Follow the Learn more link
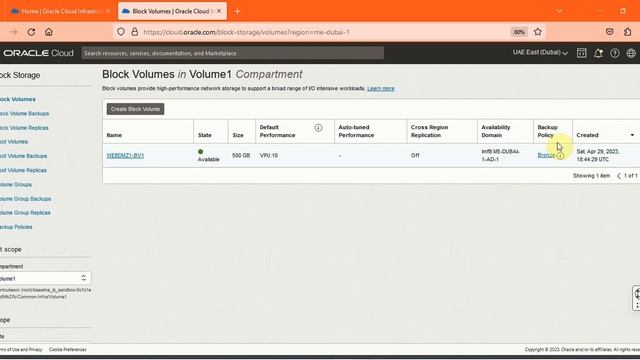 381,89
